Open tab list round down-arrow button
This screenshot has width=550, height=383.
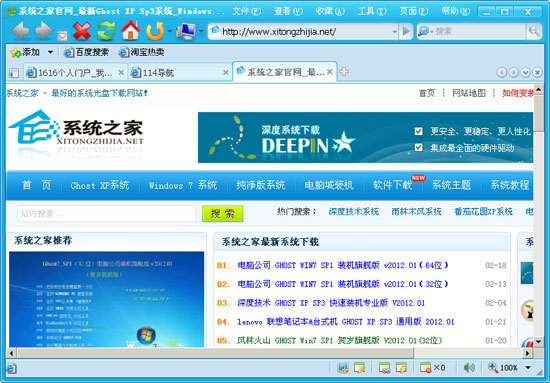pyautogui.click(x=525, y=72)
